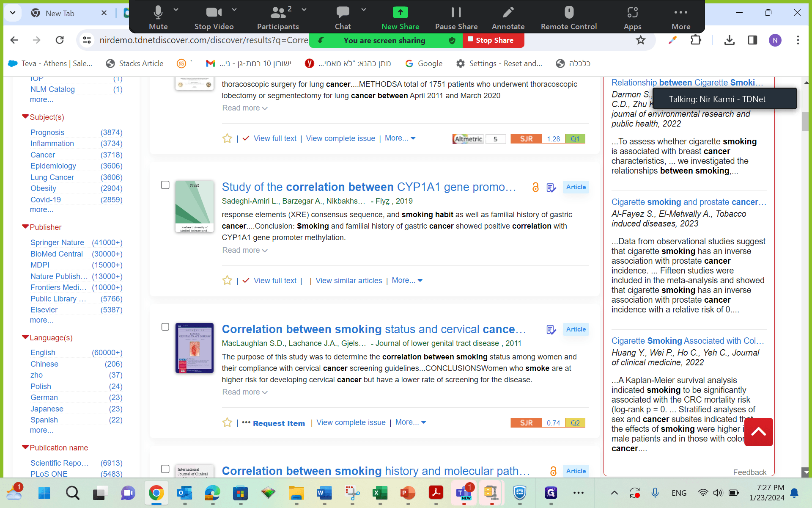The image size is (812, 508).
Task: Collapse the Publication name filter section
Action: pos(25,447)
